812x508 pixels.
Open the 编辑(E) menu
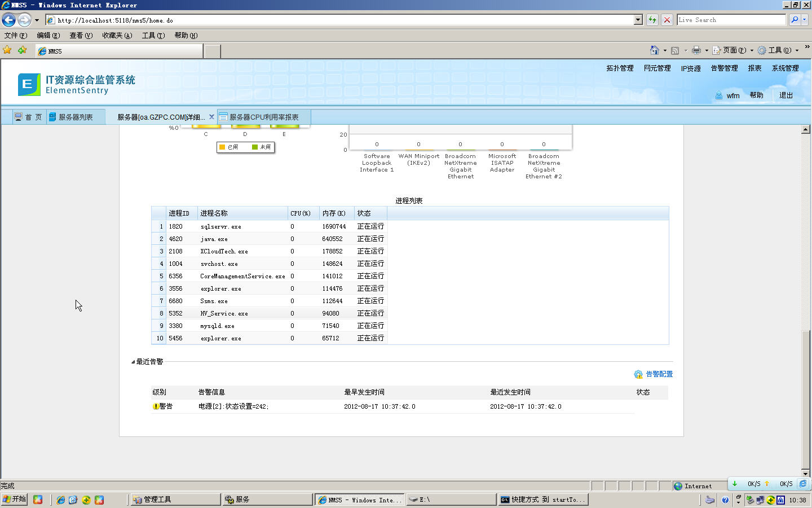(48, 36)
